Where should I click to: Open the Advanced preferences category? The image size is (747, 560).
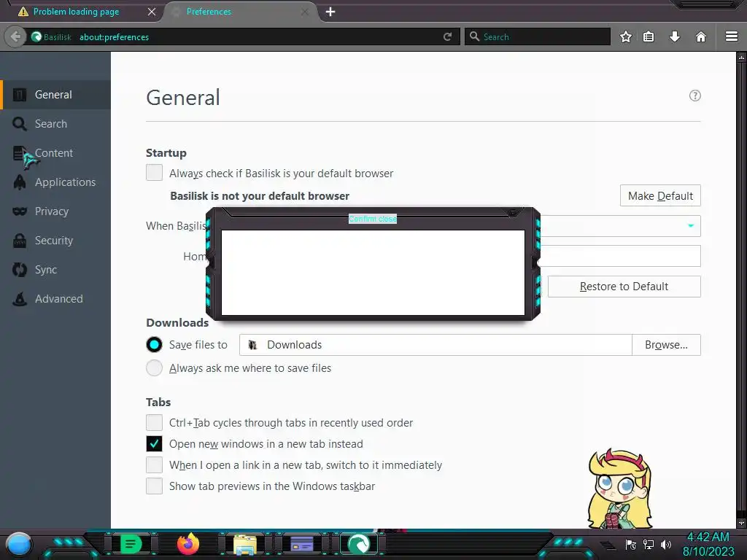(55, 298)
